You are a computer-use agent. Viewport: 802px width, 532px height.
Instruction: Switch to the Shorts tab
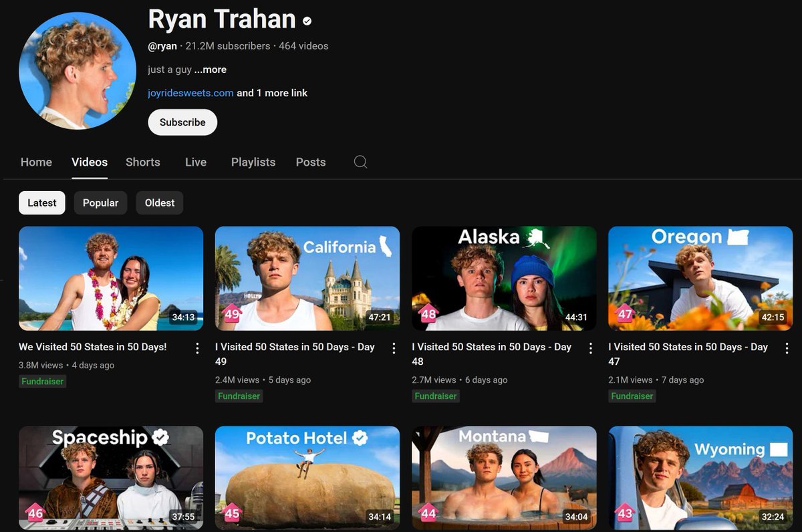143,162
